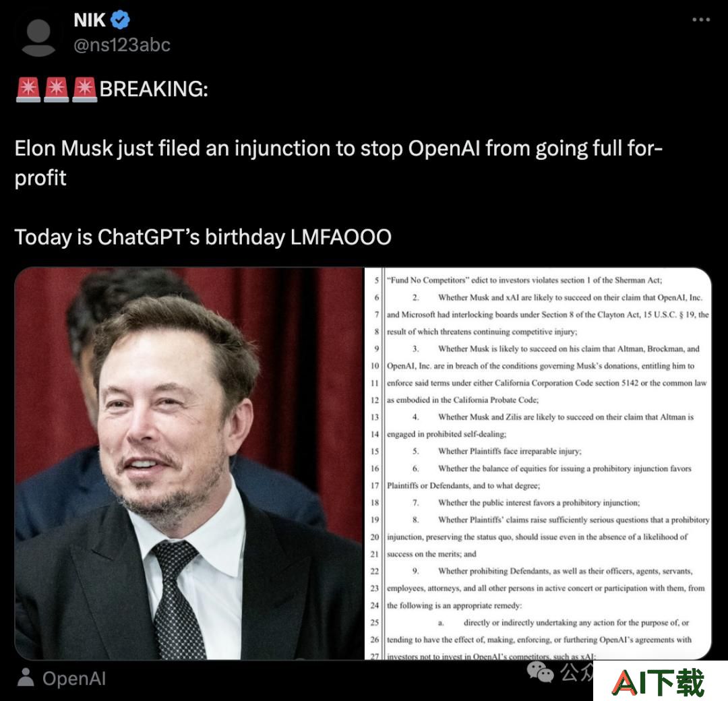Click the siren emoji beside BREAKING
Viewport: 728px width, 701px height.
coord(85,90)
